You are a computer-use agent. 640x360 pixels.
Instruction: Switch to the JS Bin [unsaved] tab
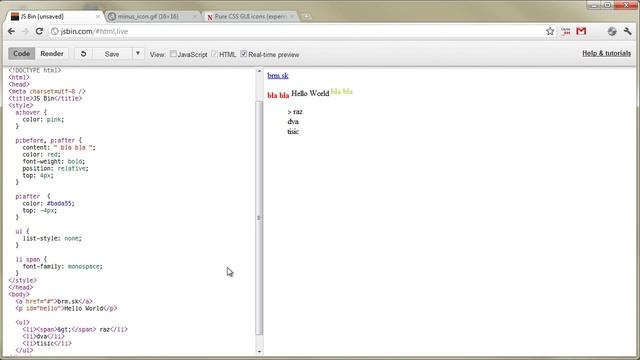pos(53,17)
